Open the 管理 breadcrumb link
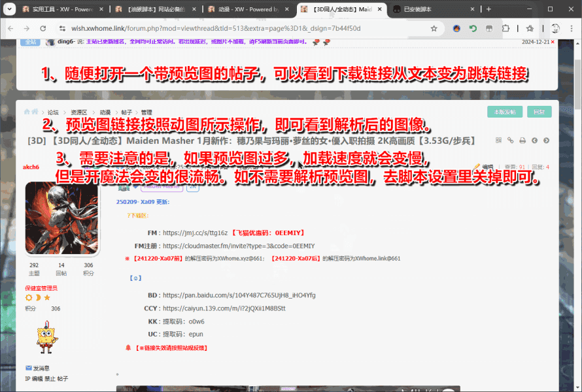This screenshot has height=392, width=582. [x=146, y=112]
